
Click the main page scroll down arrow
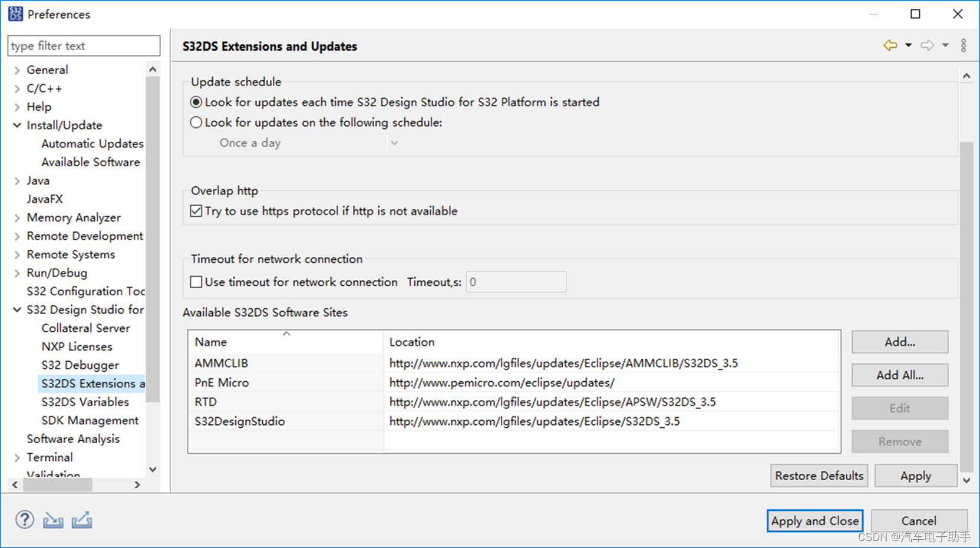point(966,480)
